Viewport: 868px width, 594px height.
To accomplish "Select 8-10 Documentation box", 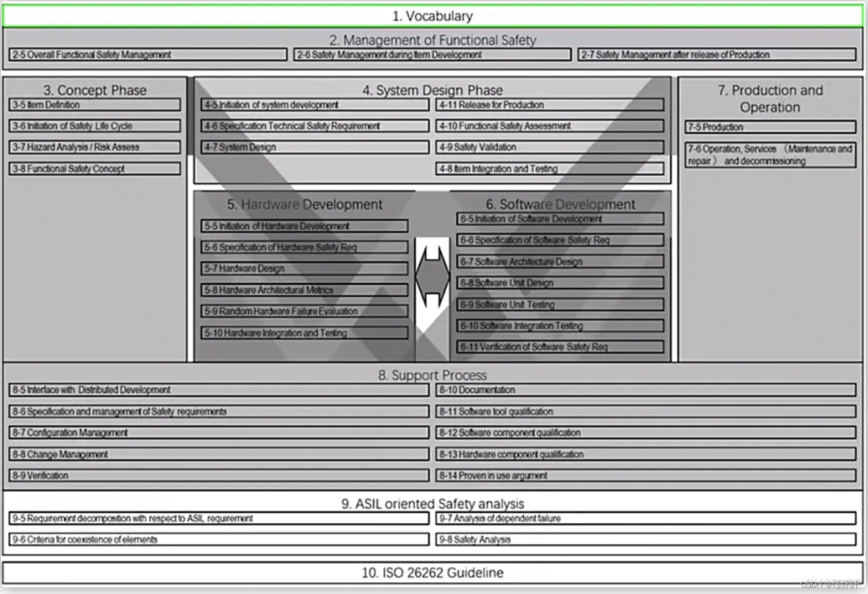I will coord(646,389).
